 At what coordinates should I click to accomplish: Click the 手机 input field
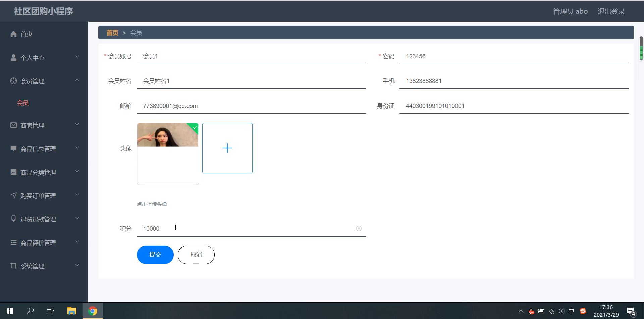pos(514,81)
